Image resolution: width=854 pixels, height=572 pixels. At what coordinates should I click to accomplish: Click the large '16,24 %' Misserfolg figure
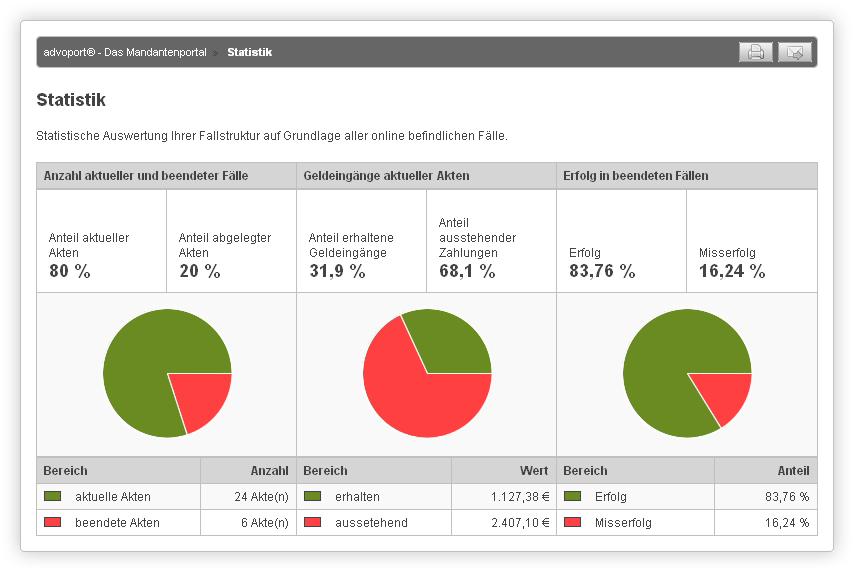tap(732, 271)
